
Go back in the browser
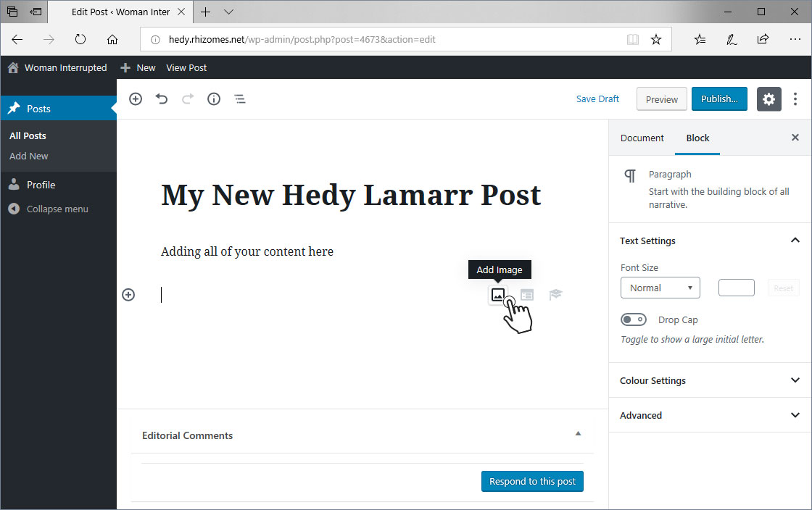[x=17, y=39]
